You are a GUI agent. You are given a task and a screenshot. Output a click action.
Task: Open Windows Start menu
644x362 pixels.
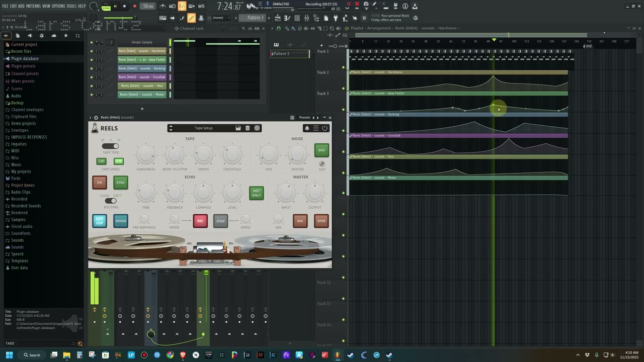[x=9, y=355]
